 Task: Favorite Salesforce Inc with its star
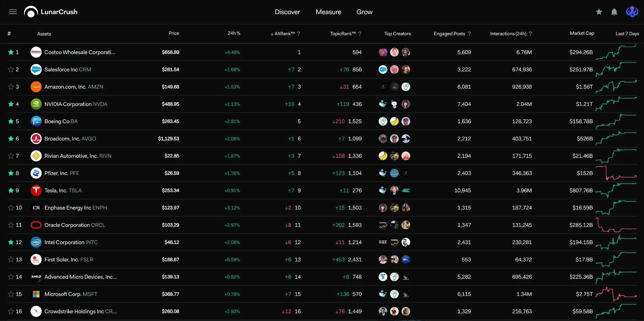[x=11, y=70]
